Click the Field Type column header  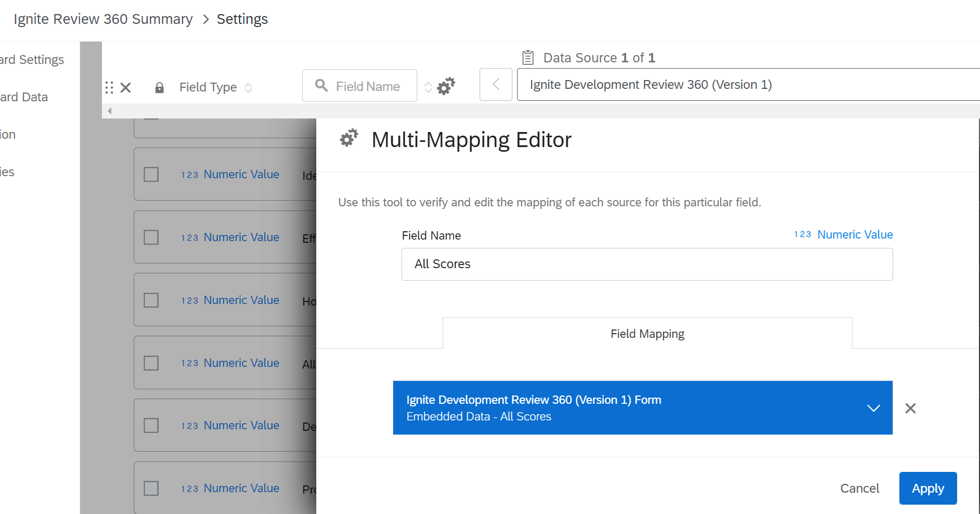[x=208, y=87]
